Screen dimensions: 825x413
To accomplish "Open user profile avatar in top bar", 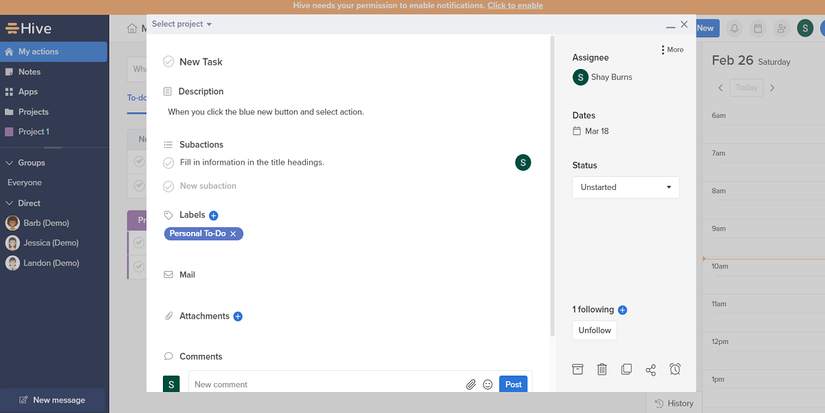I will click(805, 28).
